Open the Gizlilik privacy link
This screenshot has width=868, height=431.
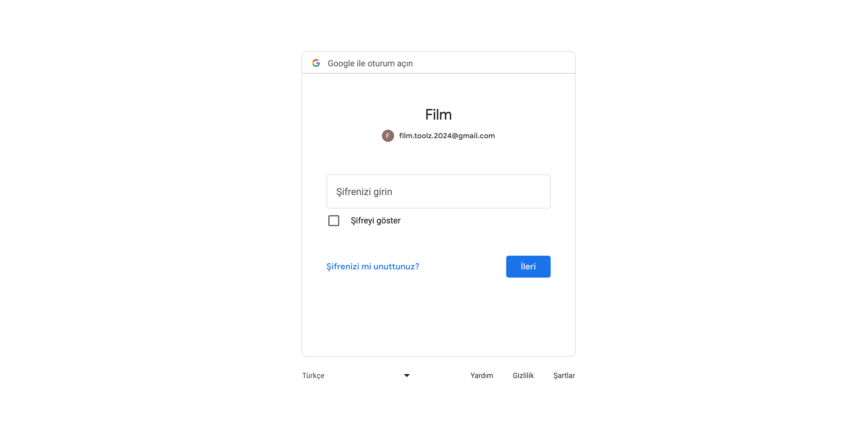point(523,375)
